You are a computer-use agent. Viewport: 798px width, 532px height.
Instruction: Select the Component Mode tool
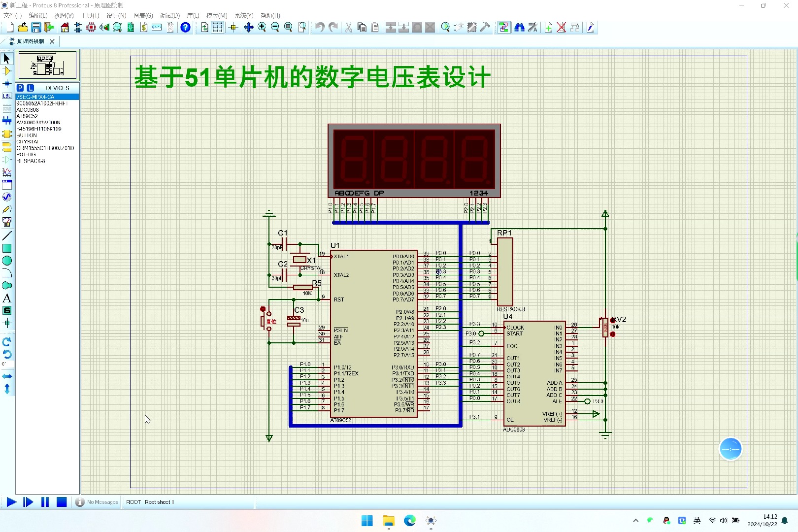tap(7, 71)
